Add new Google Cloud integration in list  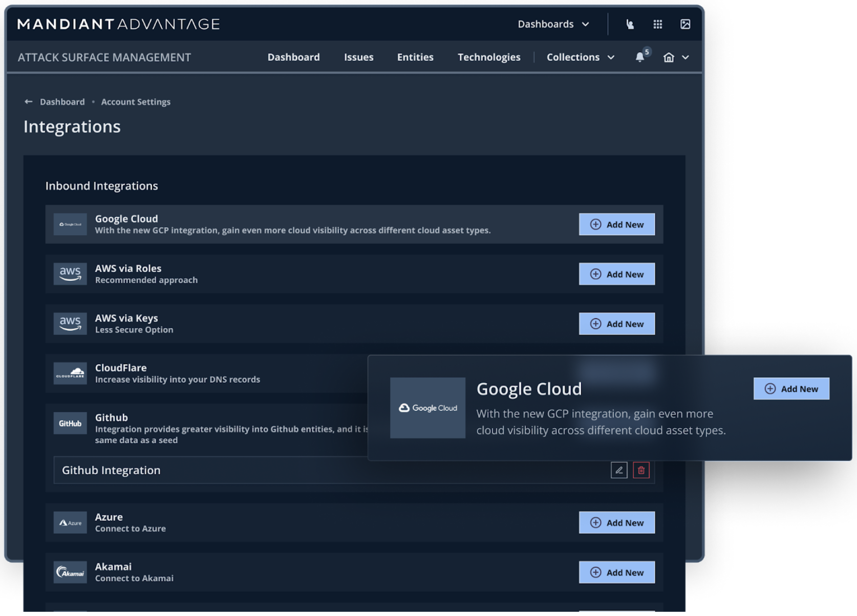617,225
